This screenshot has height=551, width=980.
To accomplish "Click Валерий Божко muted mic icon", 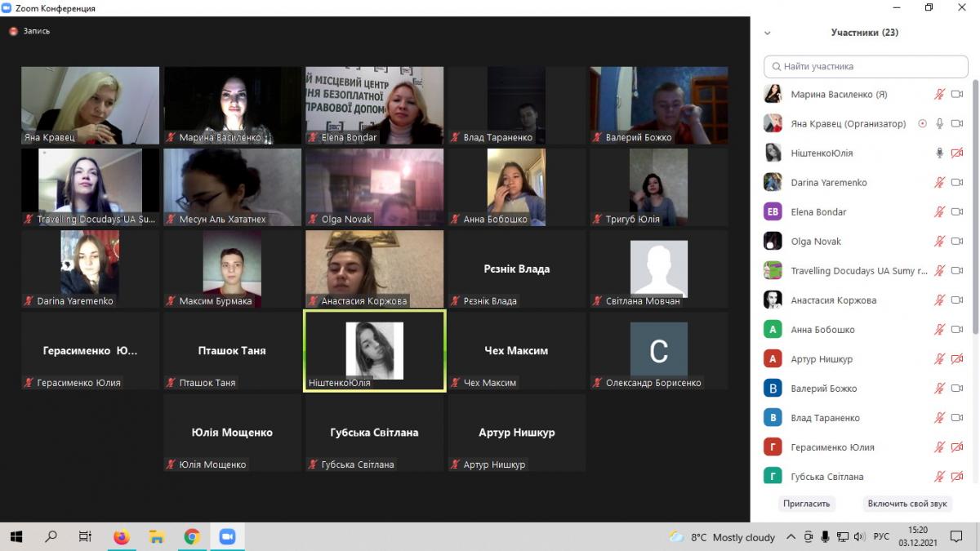I will 940,389.
